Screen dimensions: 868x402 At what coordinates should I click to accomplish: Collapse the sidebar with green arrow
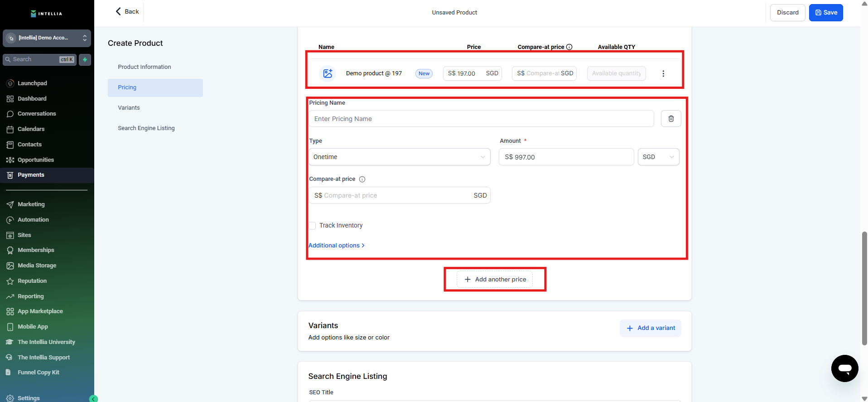(94, 399)
